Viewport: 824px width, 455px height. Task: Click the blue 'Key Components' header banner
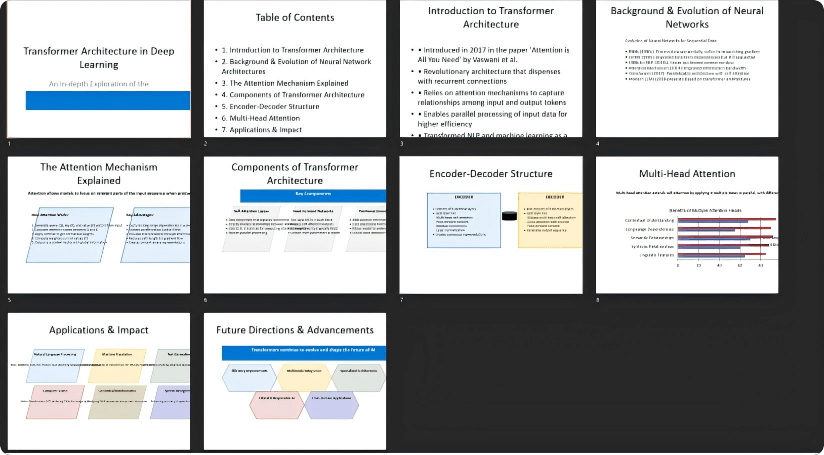coord(312,194)
